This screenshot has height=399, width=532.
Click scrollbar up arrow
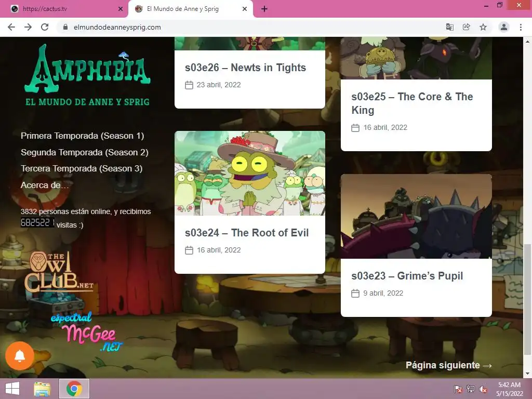[x=527, y=42]
